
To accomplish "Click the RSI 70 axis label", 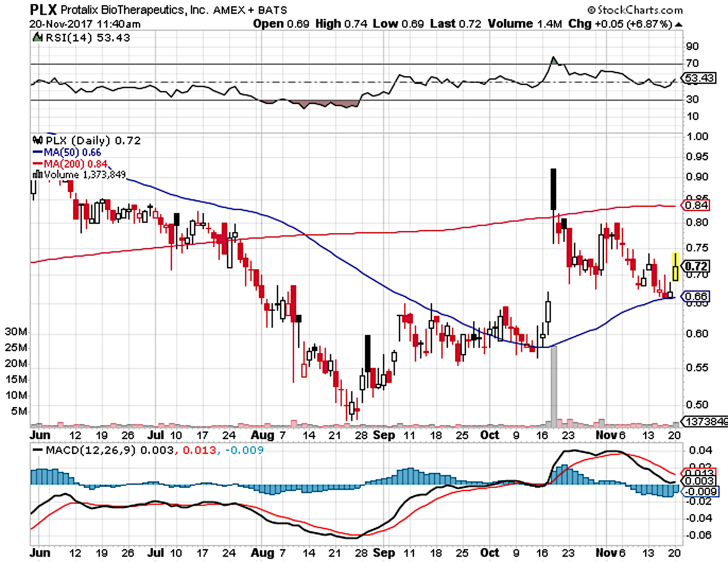I will click(692, 64).
